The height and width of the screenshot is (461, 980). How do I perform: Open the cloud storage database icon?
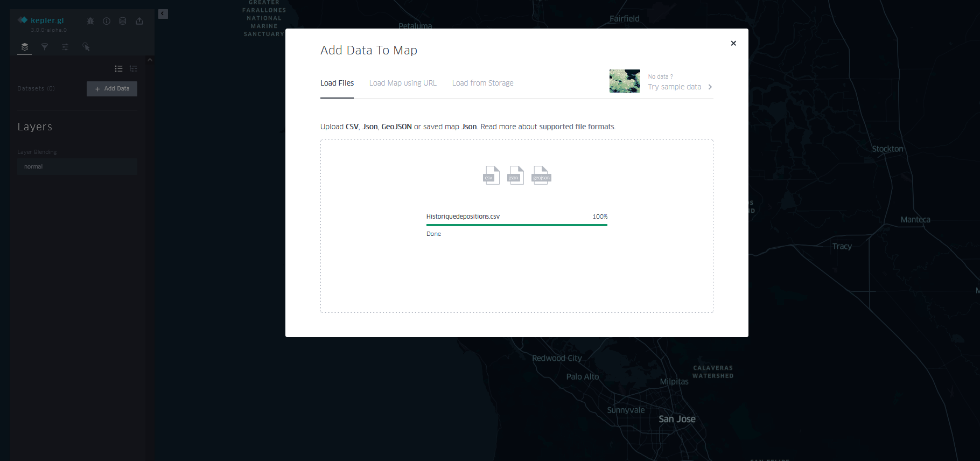123,21
